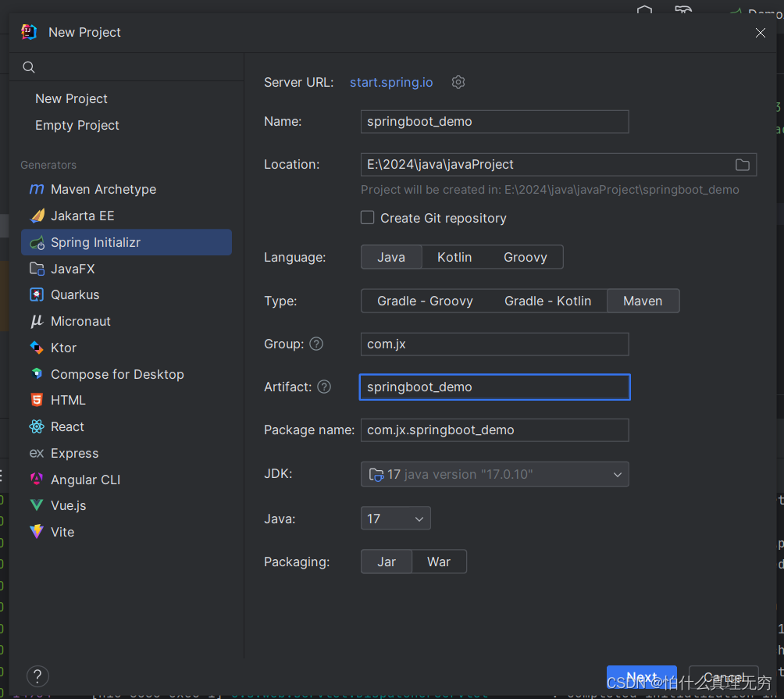Click the Compose for Desktop icon

(x=37, y=373)
